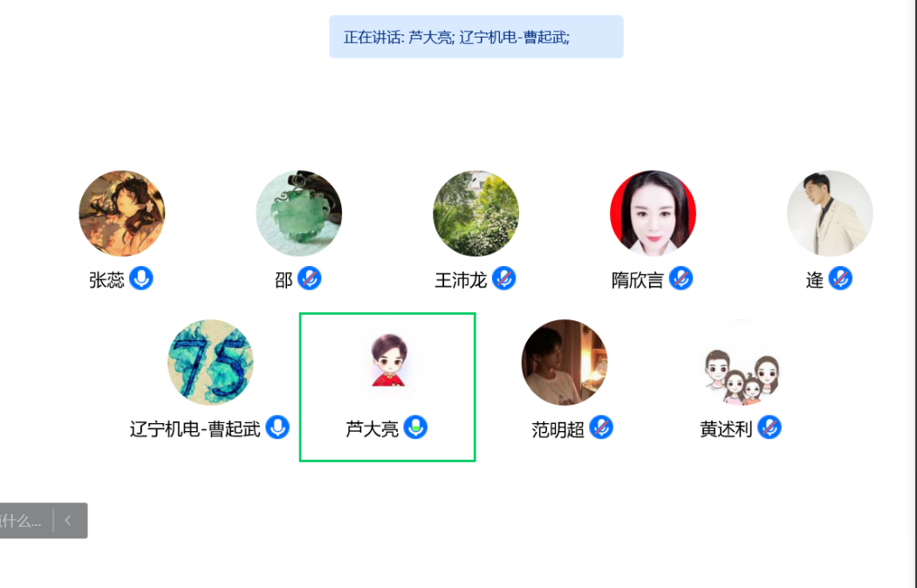Click 王沛龙's muted microphone icon

pos(503,278)
